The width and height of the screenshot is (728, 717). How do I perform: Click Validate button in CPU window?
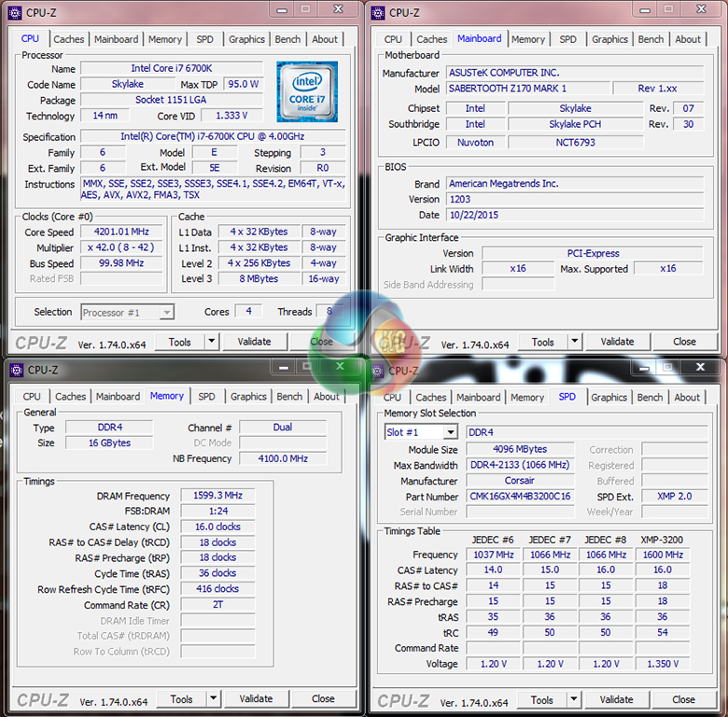pyautogui.click(x=255, y=342)
